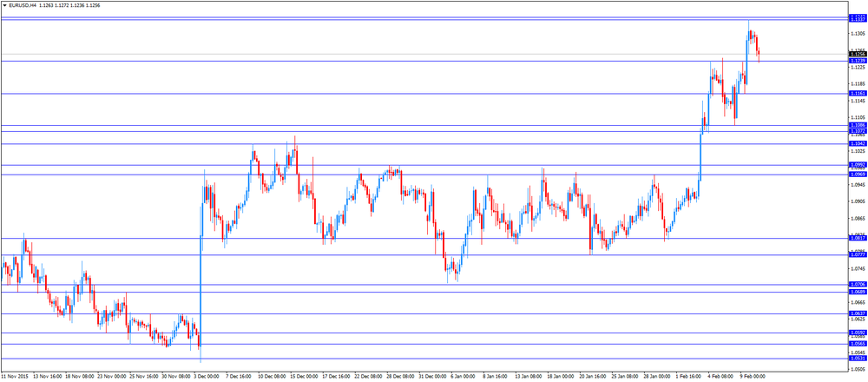Click the 9 Feb 00:00 time label
This screenshot has height=382, width=868.
[x=753, y=375]
